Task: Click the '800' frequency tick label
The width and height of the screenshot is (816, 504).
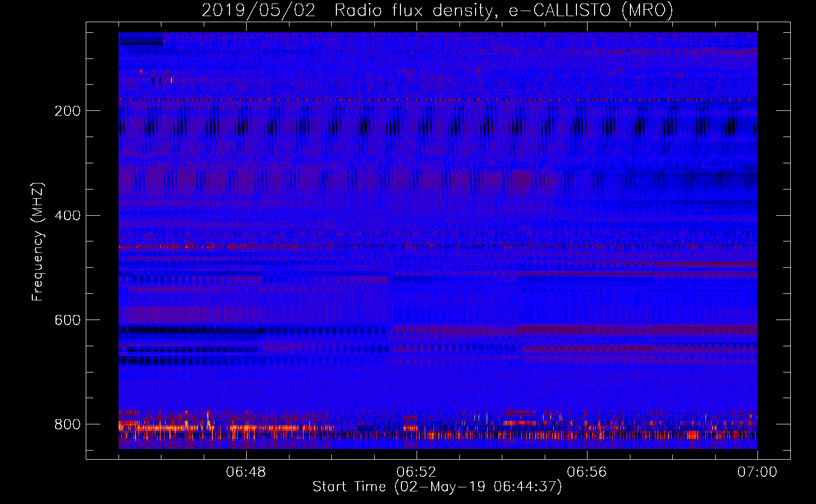Action: pyautogui.click(x=68, y=424)
